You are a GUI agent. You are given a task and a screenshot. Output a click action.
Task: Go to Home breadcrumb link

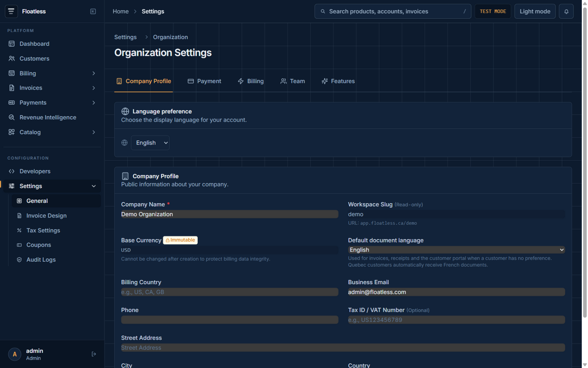point(120,11)
